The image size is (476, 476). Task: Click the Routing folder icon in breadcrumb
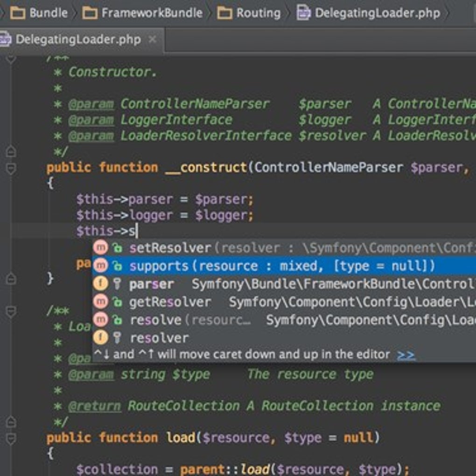[x=224, y=13]
